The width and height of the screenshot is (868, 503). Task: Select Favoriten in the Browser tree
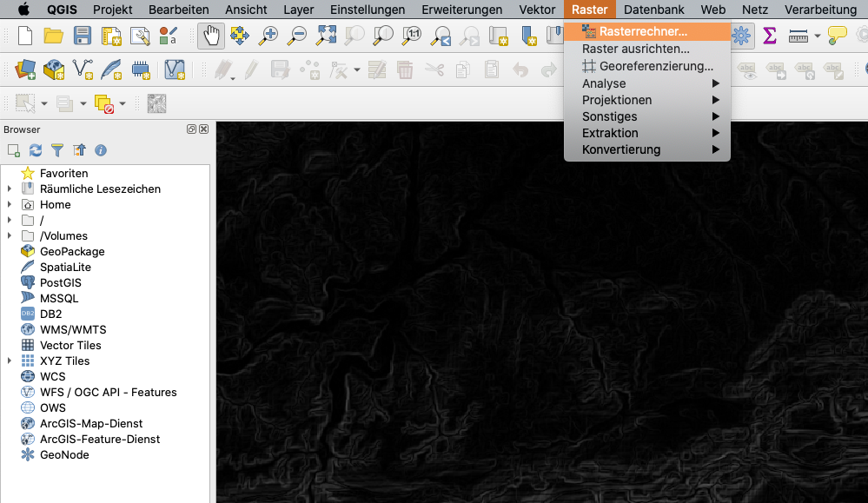click(x=63, y=173)
